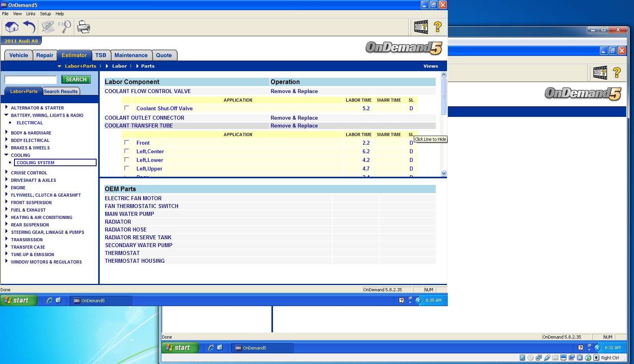Click the keyboard capture arrow icon beside Right Ctrl
This screenshot has width=634, height=364.
596,358
